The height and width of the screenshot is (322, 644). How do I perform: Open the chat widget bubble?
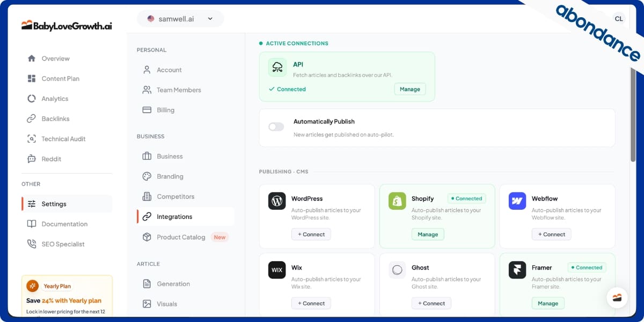click(x=617, y=298)
